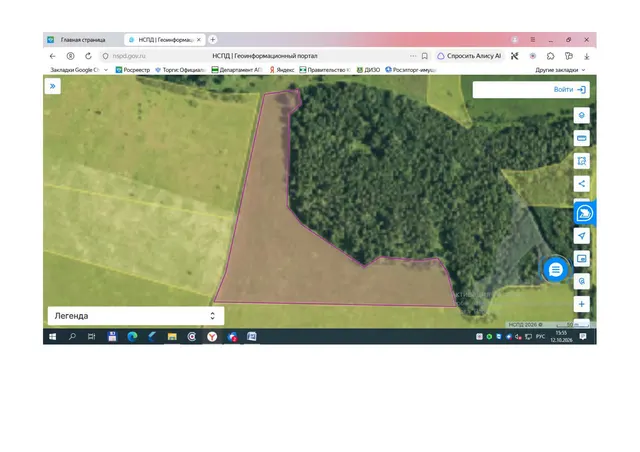
Task: Go back to previous page
Action: 52,56
